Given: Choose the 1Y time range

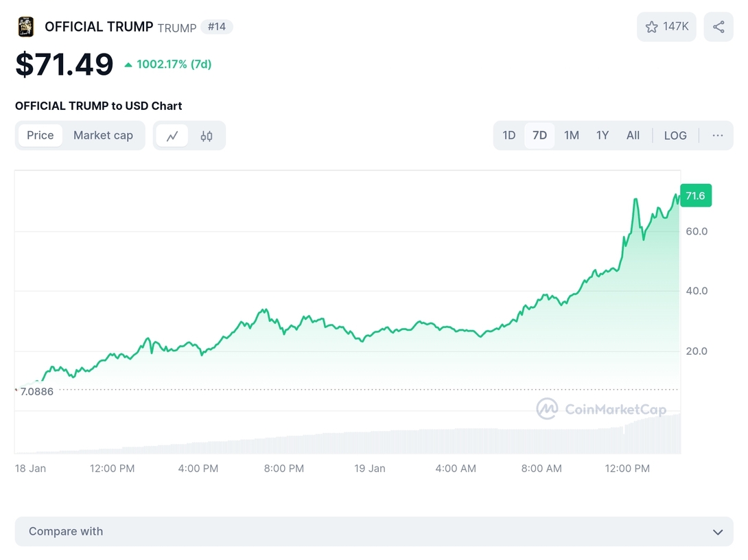Looking at the screenshot, I should (x=603, y=135).
